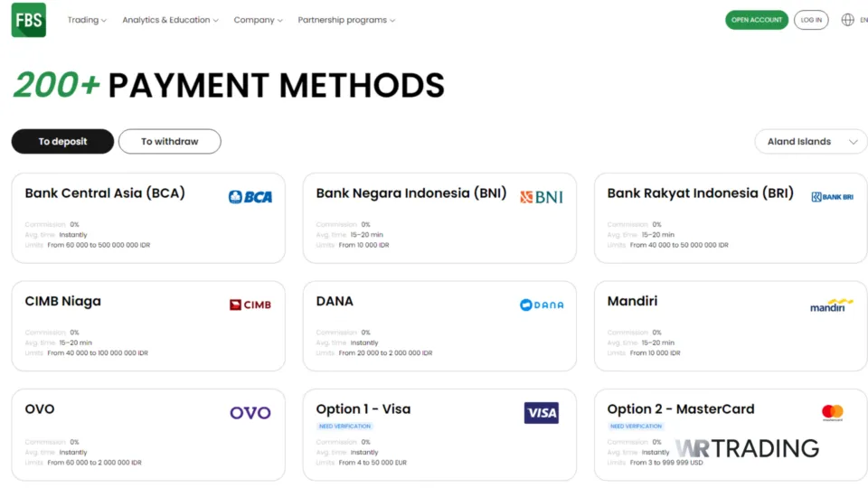
Task: Switch to the To withdraw option
Action: pos(170,142)
